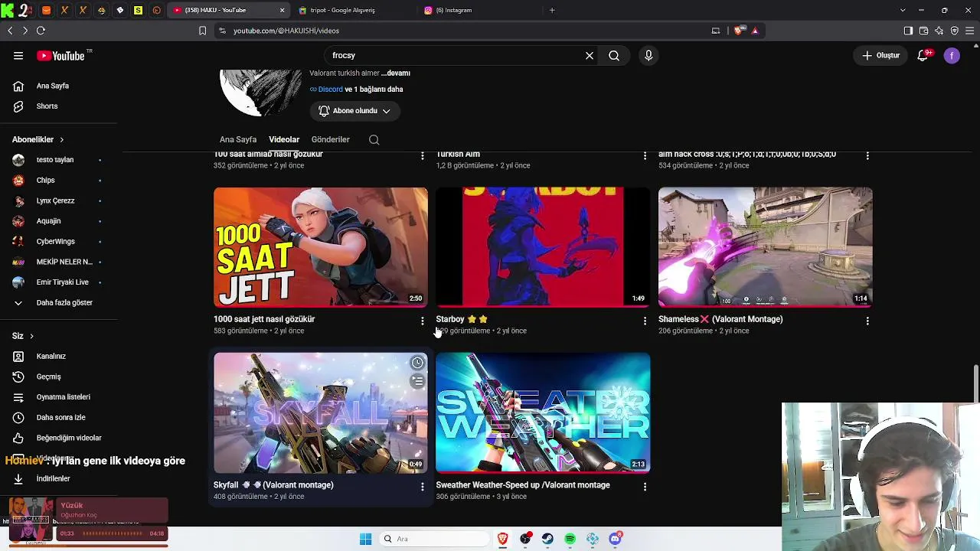Bookmark this page icon

tap(202, 31)
